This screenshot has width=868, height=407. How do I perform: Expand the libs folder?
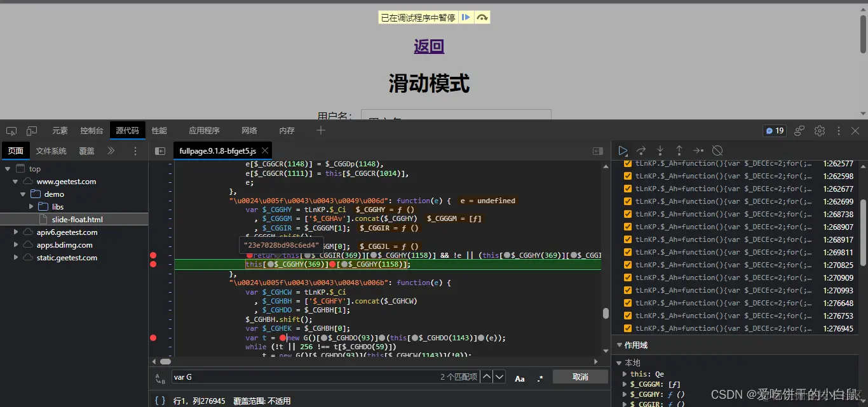tap(31, 207)
